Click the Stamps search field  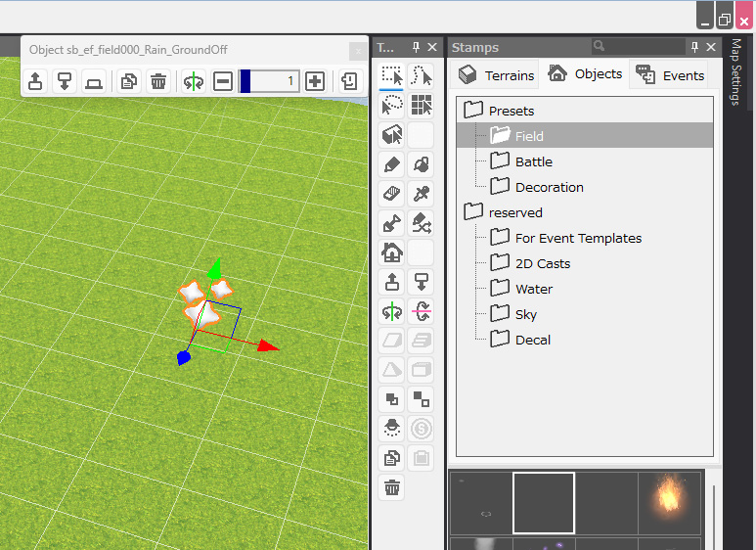[x=638, y=46]
